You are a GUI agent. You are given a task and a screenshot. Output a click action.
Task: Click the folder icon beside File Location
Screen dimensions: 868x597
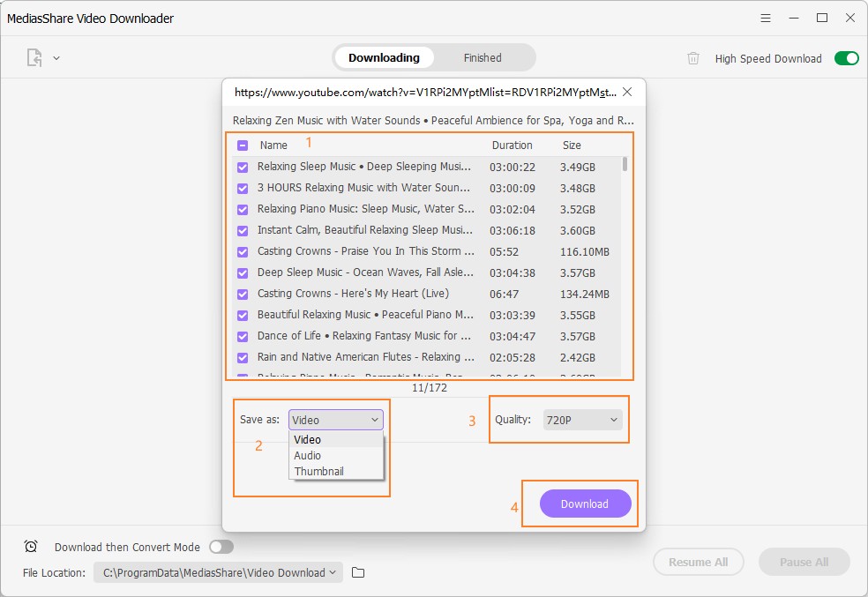[358, 572]
